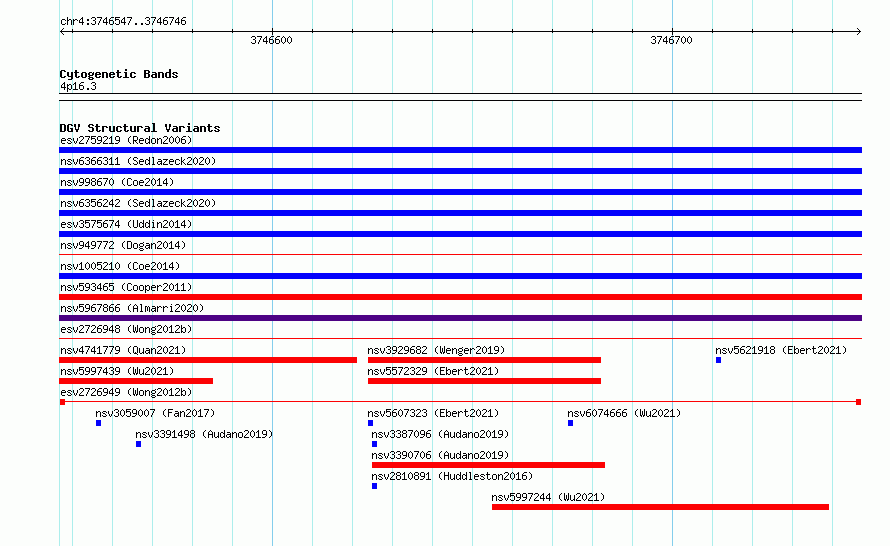Open the nsv1005210 (Coe2014) label
This screenshot has width=890, height=546.
(120, 266)
